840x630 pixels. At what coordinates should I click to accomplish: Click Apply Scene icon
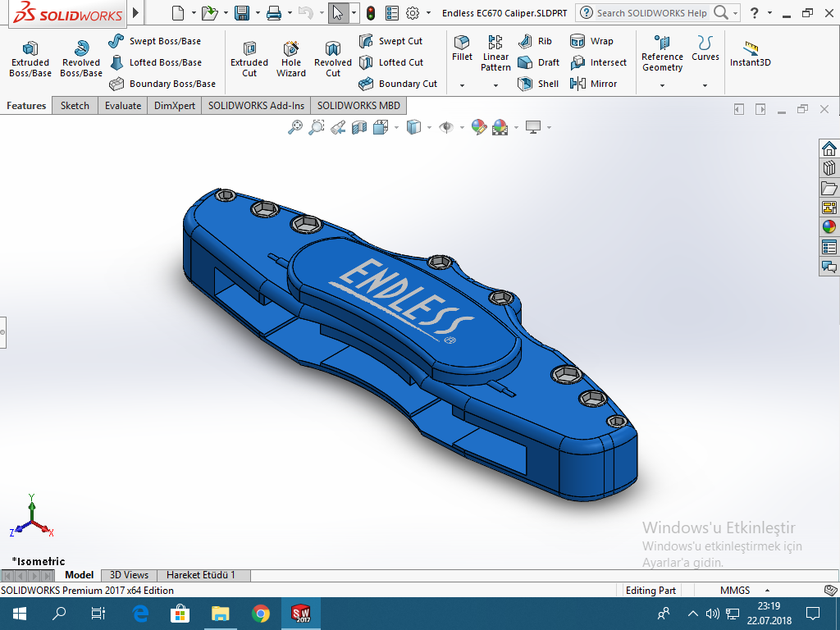[500, 127]
